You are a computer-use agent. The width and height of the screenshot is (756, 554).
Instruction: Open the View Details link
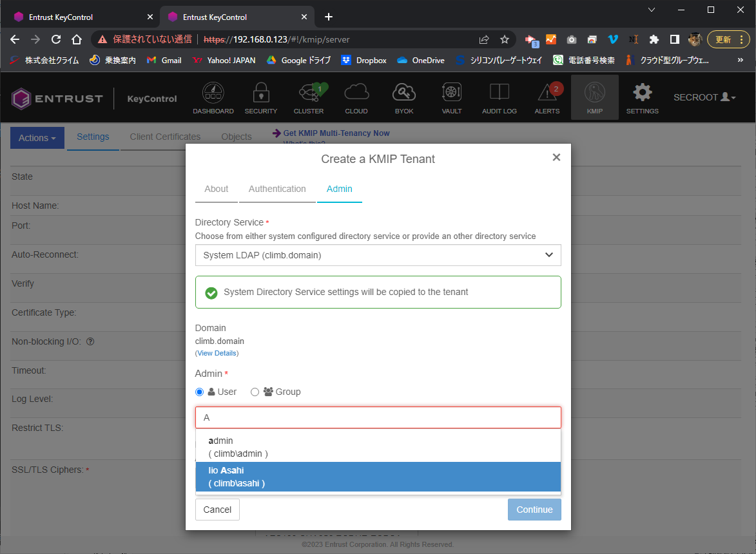pos(217,353)
